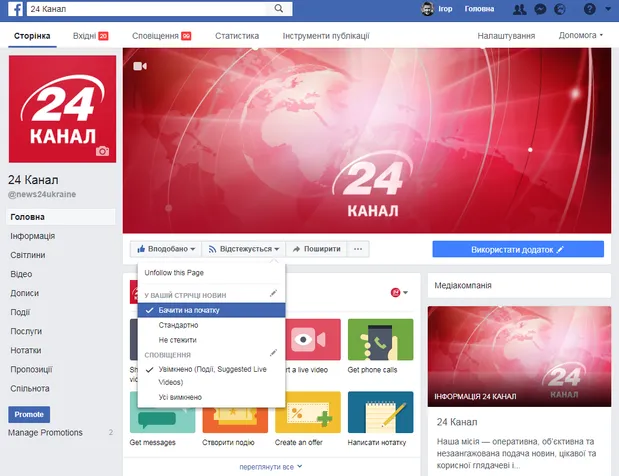Switch to the 'Статистика' tab
This screenshot has width=619, height=476.
click(x=236, y=36)
